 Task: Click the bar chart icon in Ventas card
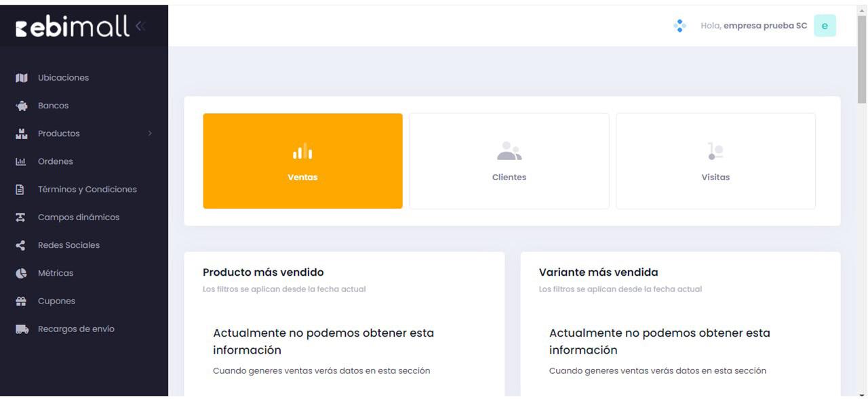pos(302,151)
